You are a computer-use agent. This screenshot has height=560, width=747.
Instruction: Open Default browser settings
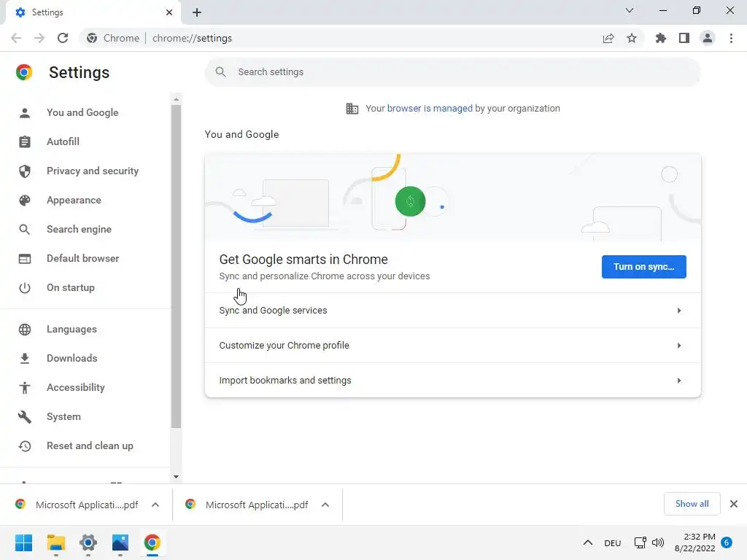click(x=83, y=259)
